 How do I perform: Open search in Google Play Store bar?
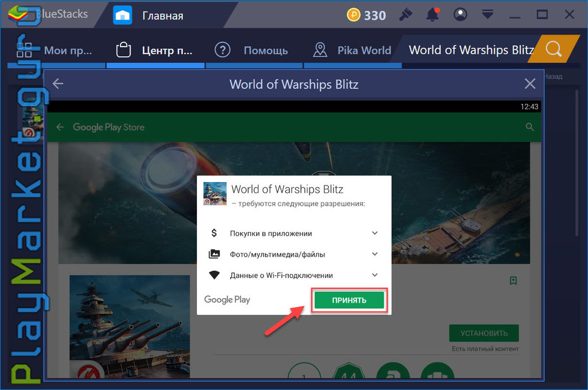(529, 127)
